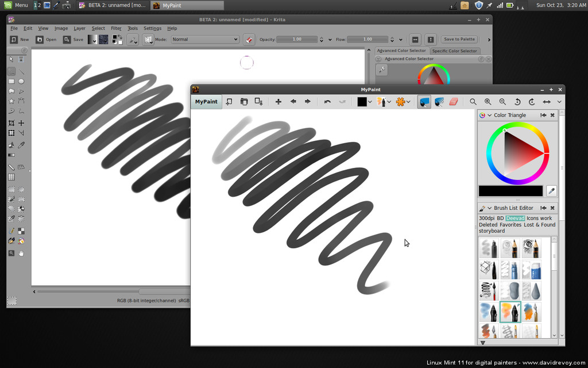Reset zoom with plain magnifier in MyPaint

tap(473, 102)
